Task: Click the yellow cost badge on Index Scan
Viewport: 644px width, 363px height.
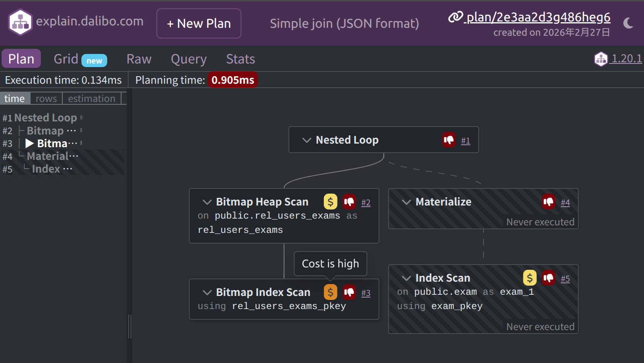Action: click(530, 278)
